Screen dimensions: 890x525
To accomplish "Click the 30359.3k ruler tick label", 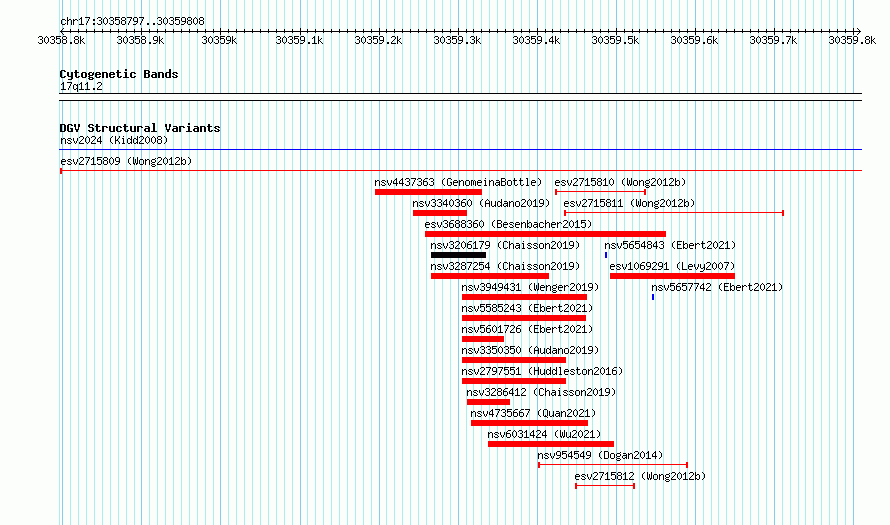I will coord(457,40).
